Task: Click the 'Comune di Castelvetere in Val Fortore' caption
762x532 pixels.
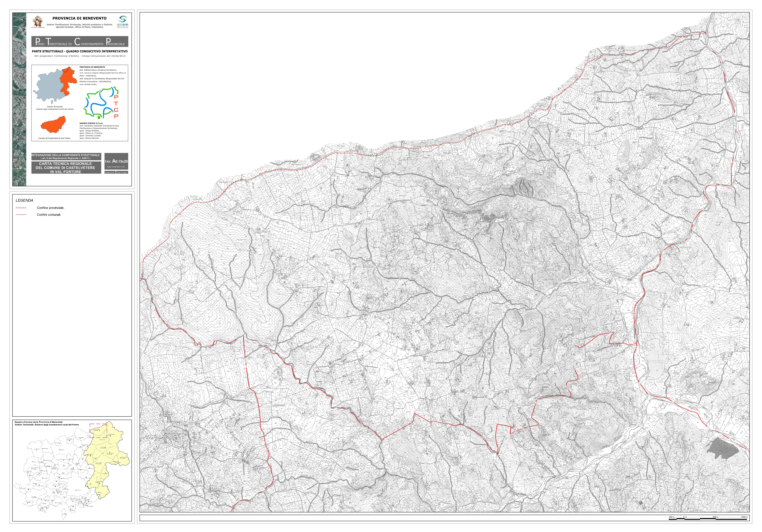Action: pyautogui.click(x=54, y=138)
